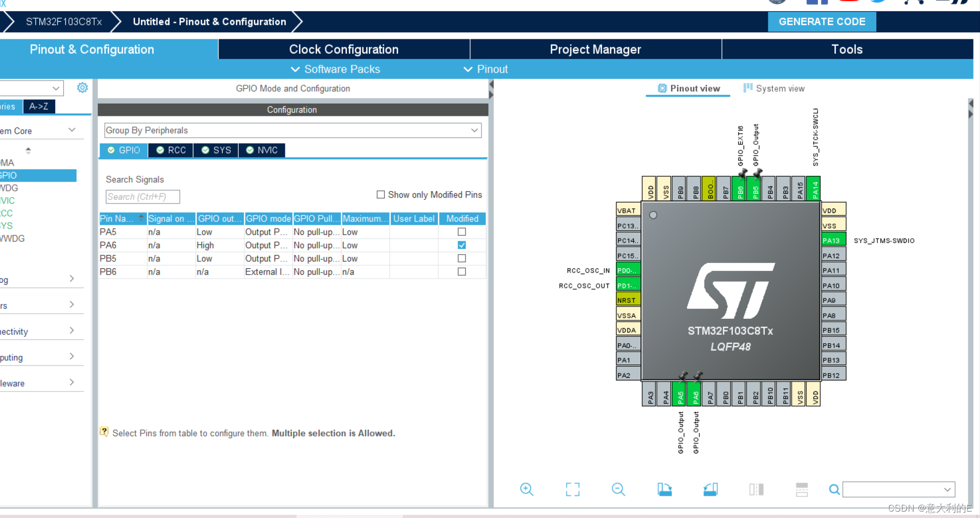Open the Tools tab
This screenshot has height=518, width=980.
[847, 49]
